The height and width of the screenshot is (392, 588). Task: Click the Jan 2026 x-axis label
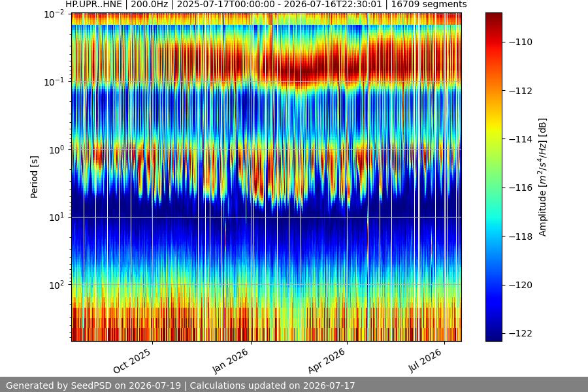[x=230, y=361]
